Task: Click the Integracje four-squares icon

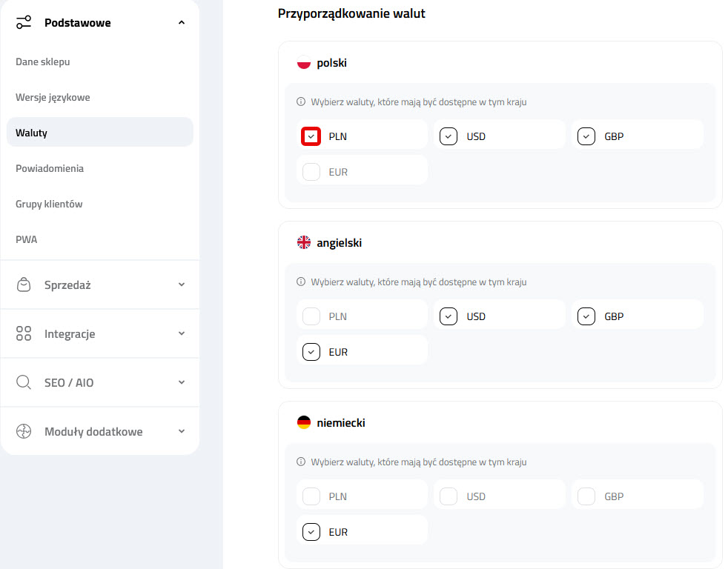Action: coord(24,333)
